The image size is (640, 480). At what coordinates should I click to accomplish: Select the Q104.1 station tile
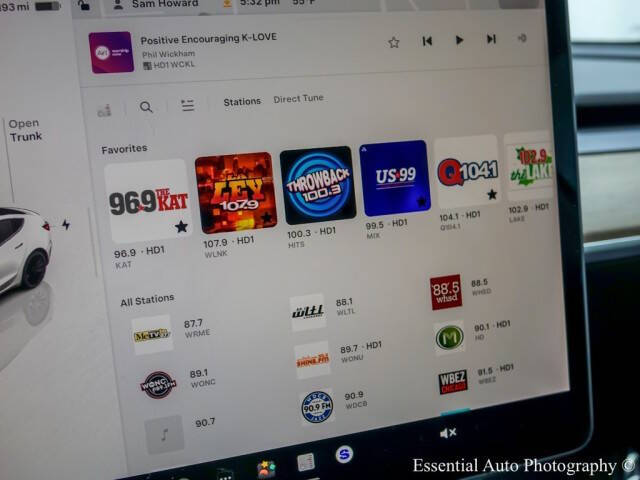pos(466,172)
